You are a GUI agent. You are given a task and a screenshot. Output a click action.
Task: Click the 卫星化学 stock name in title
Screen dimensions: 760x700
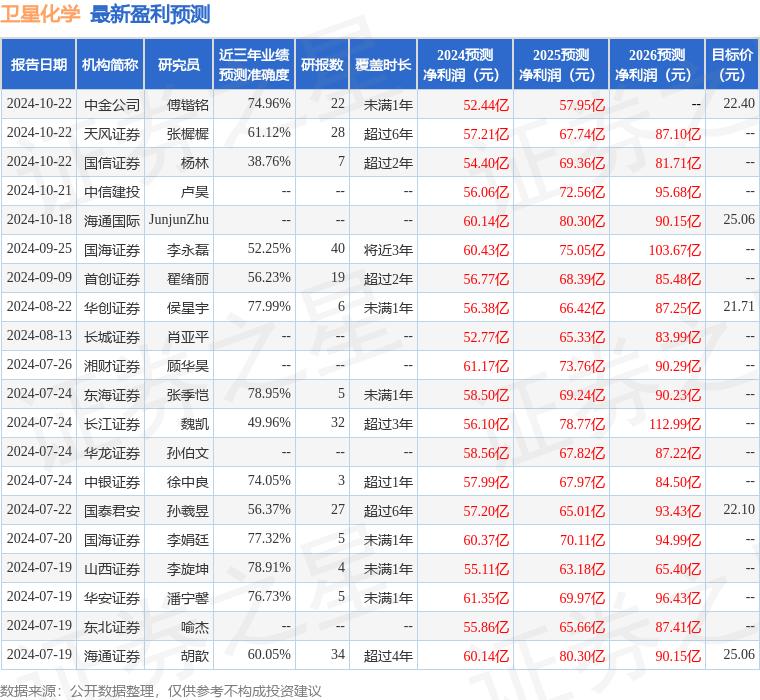[41, 14]
